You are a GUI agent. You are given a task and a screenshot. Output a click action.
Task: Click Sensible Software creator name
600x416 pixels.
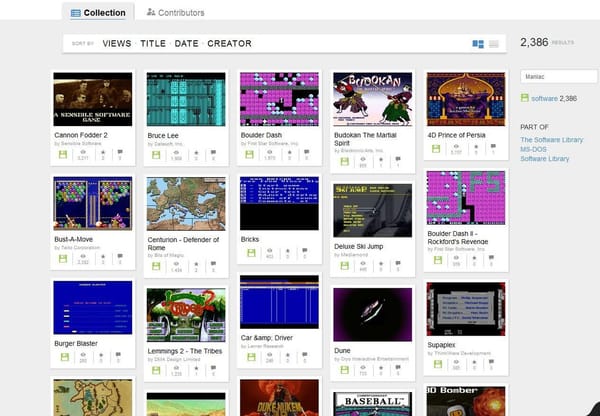tap(81, 144)
